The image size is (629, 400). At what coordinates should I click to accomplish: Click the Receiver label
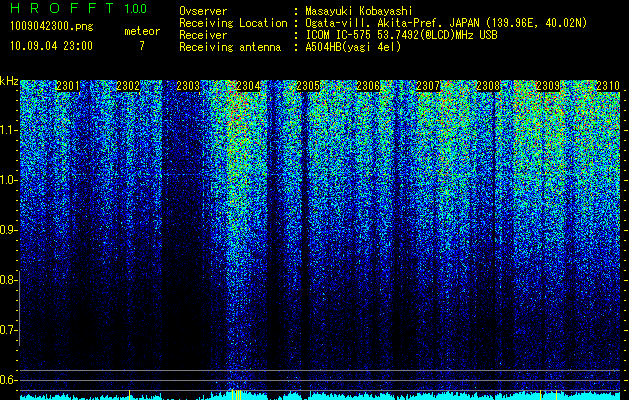click(203, 35)
